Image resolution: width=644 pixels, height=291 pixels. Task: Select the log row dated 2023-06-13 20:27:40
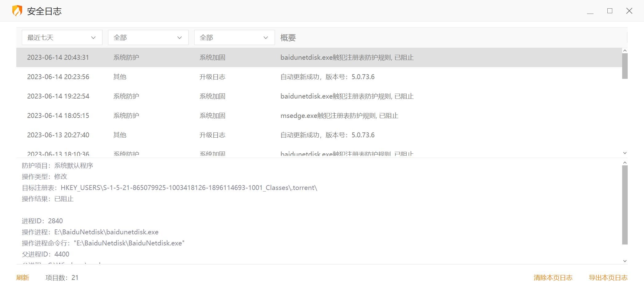[x=319, y=135]
